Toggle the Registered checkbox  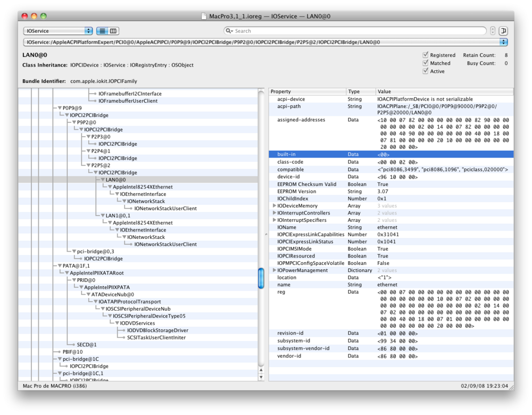click(426, 55)
